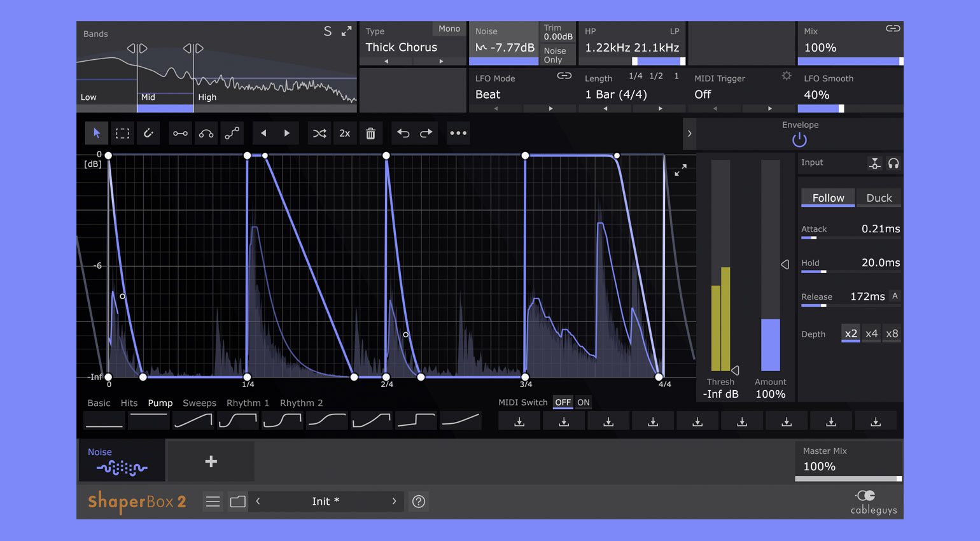The height and width of the screenshot is (541, 980).
Task: Set MIDI Switch to ON
Action: point(584,402)
